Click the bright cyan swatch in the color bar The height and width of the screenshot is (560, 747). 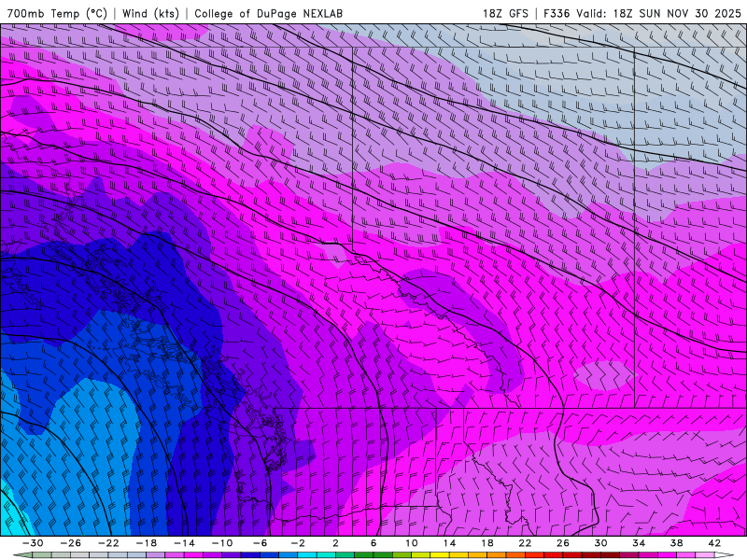(x=307, y=555)
